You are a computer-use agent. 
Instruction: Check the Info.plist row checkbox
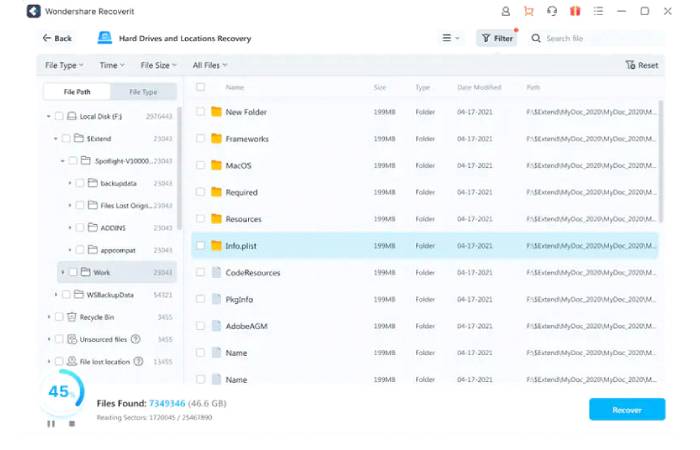[x=201, y=245]
